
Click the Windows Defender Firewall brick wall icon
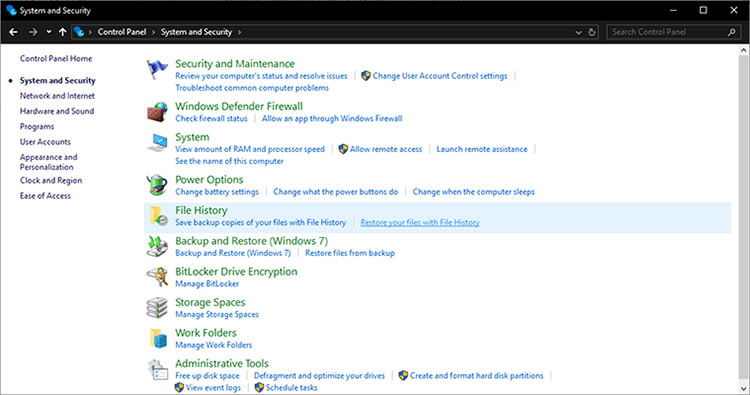[x=157, y=112]
